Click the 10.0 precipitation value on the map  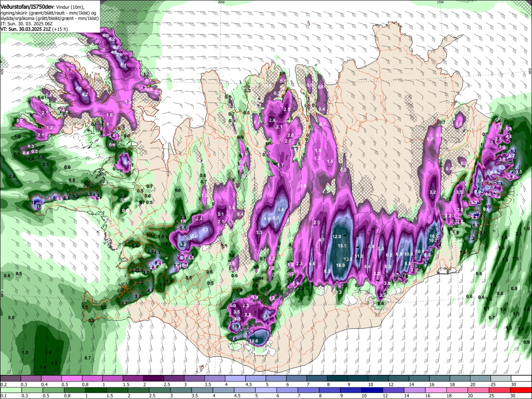pyautogui.click(x=409, y=254)
